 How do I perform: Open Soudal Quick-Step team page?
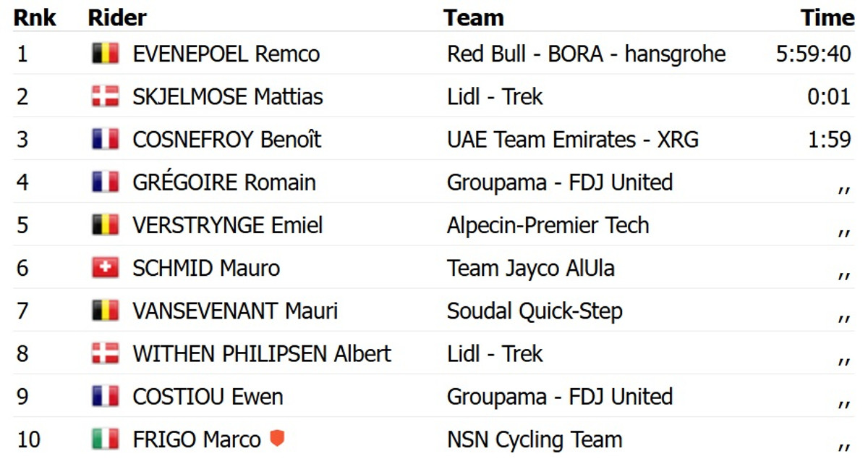pos(535,311)
